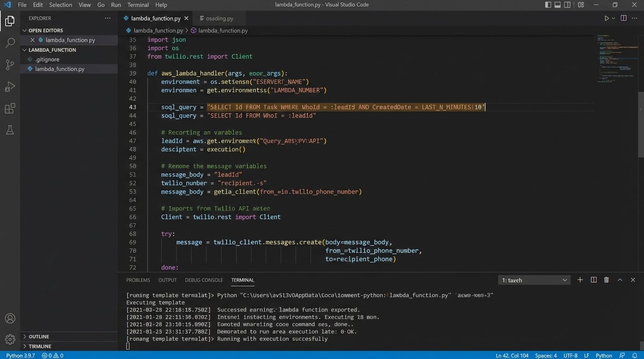Viewport: 644px width, 359px height.
Task: Toggle the bottom panel layout button
Action: click(x=558, y=5)
